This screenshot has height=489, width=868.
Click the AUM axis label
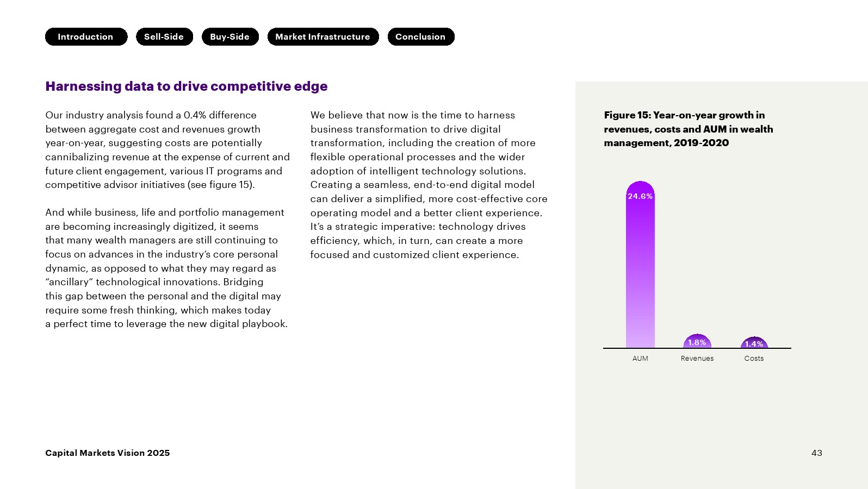[x=640, y=359]
